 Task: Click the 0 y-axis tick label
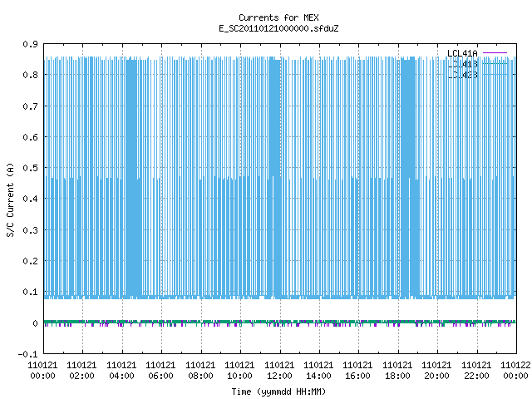35,323
